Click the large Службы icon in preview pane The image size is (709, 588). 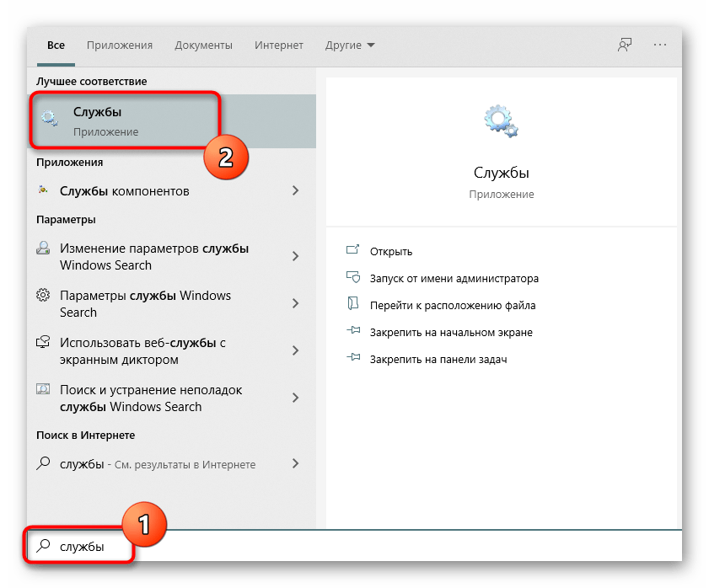pos(501,121)
